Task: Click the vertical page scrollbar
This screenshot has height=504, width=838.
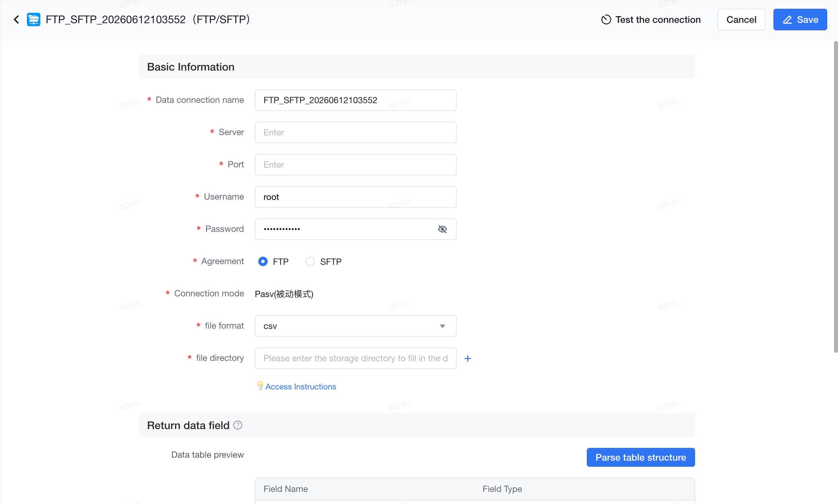Action: [836, 197]
